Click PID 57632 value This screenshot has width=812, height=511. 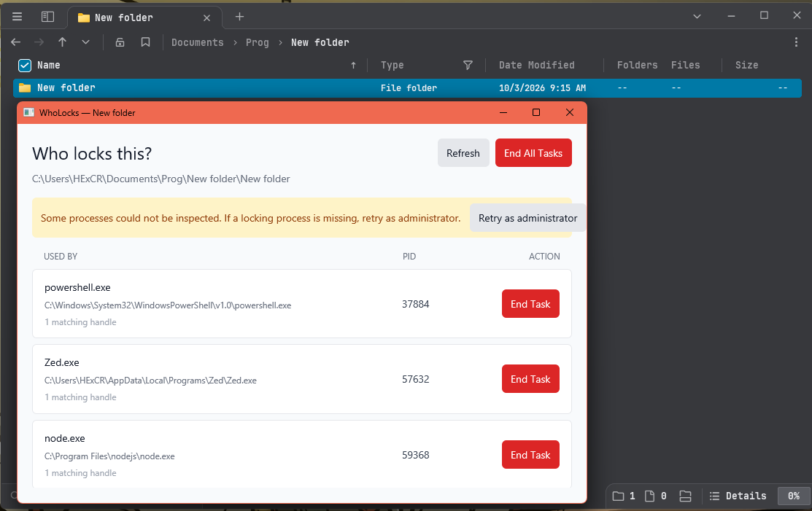pos(415,379)
